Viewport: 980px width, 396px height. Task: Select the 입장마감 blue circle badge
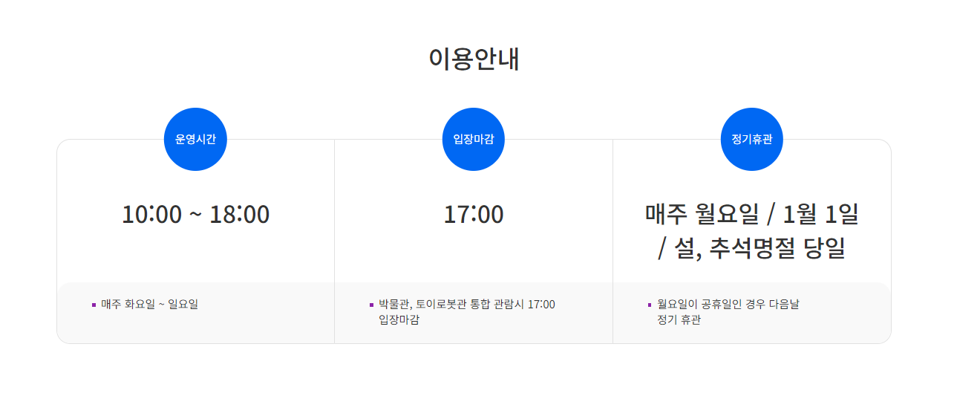pos(474,139)
